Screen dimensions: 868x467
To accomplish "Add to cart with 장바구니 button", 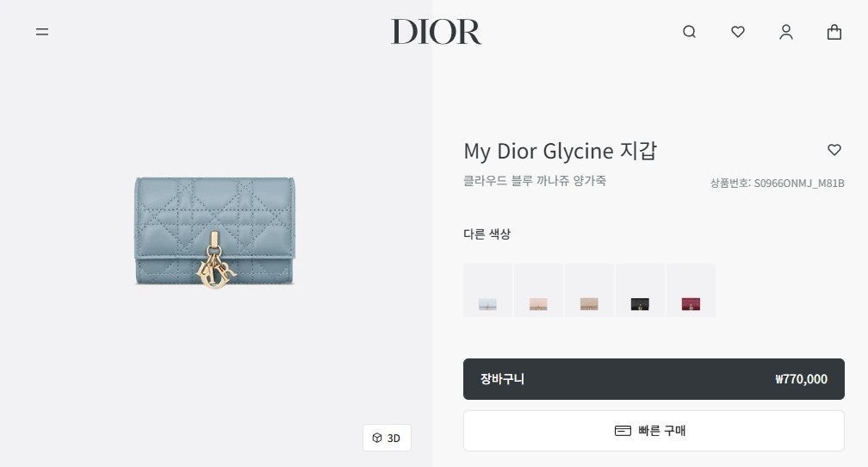I will [x=654, y=379].
